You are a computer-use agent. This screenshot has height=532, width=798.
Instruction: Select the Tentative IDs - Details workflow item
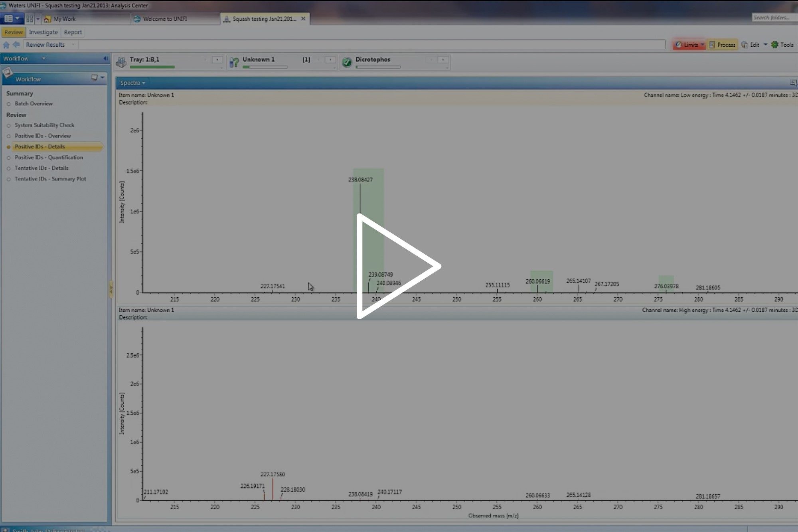[x=41, y=168]
